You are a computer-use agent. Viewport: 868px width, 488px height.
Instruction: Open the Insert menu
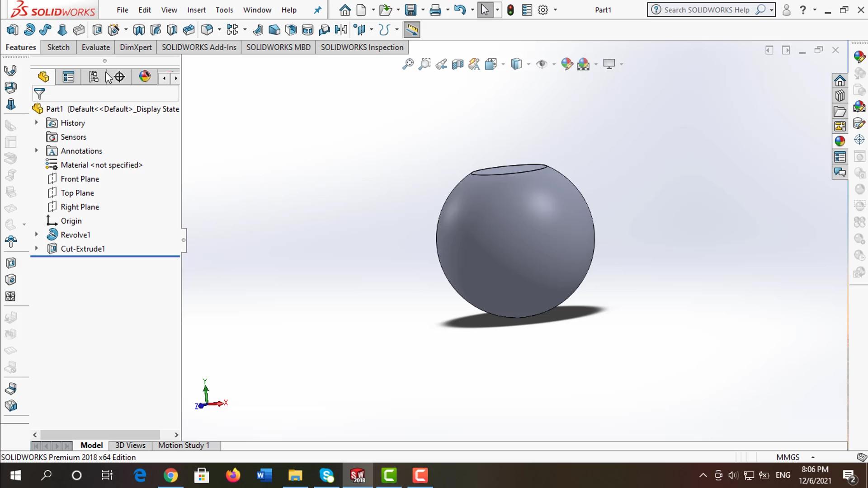196,10
